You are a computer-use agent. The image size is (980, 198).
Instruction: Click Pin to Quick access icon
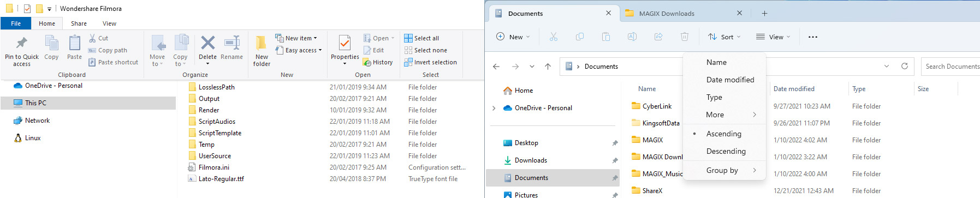[22, 51]
